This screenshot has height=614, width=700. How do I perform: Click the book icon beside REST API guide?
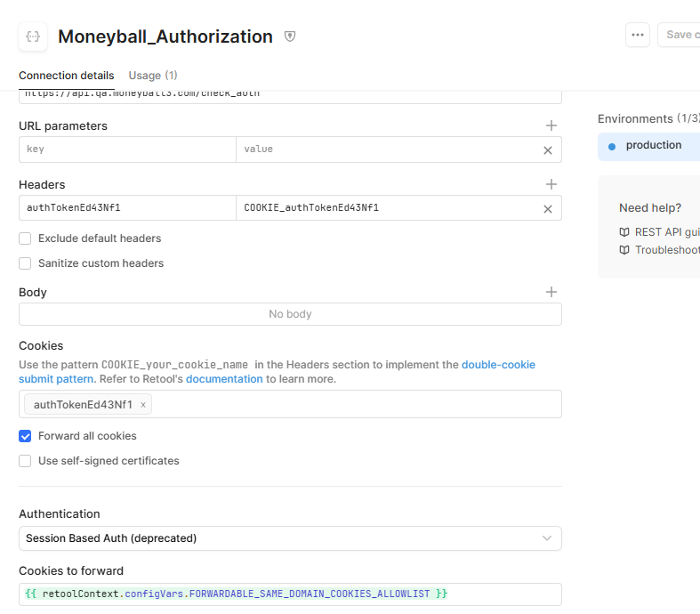[x=624, y=232]
